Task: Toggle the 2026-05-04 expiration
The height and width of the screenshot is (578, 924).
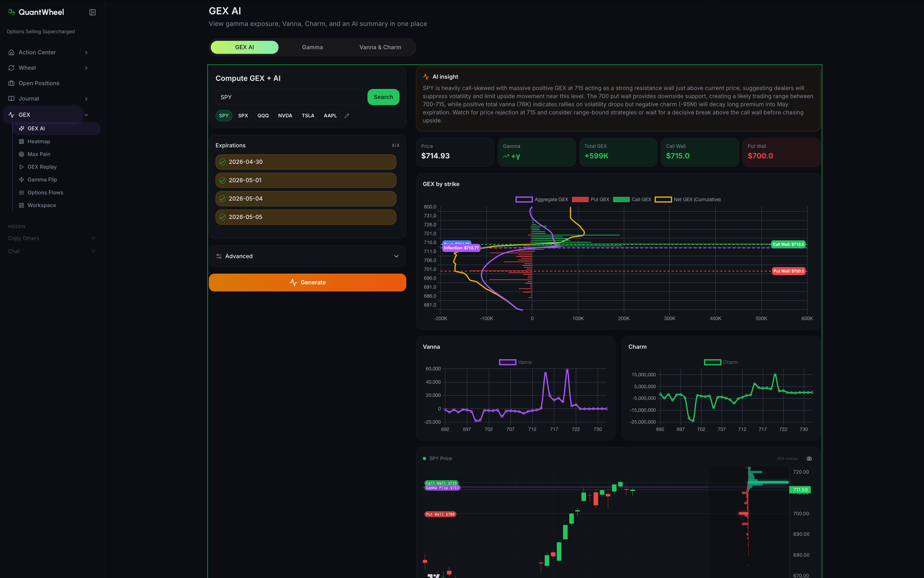Action: (x=306, y=198)
